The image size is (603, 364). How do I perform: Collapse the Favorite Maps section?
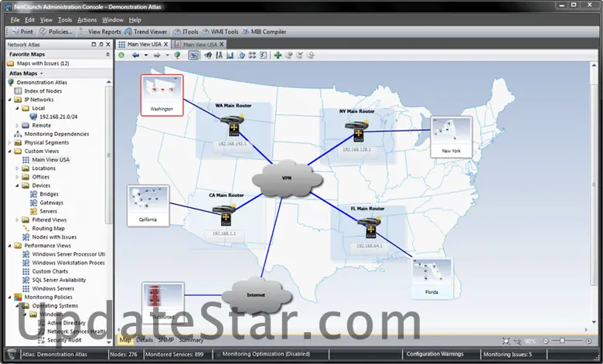click(107, 55)
